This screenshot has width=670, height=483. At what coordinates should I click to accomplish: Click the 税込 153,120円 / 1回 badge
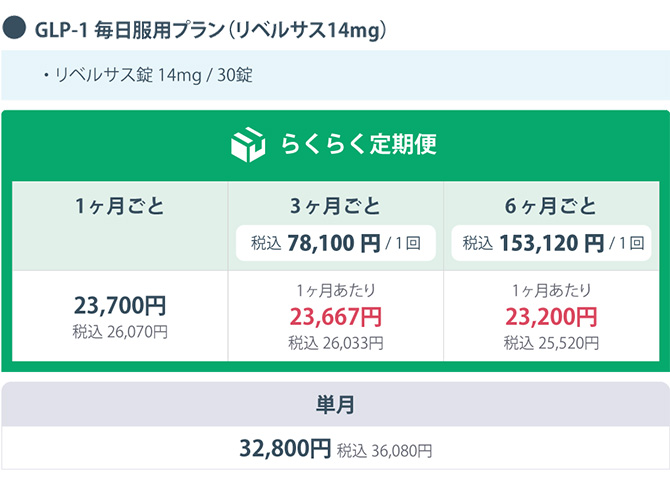pyautogui.click(x=551, y=242)
